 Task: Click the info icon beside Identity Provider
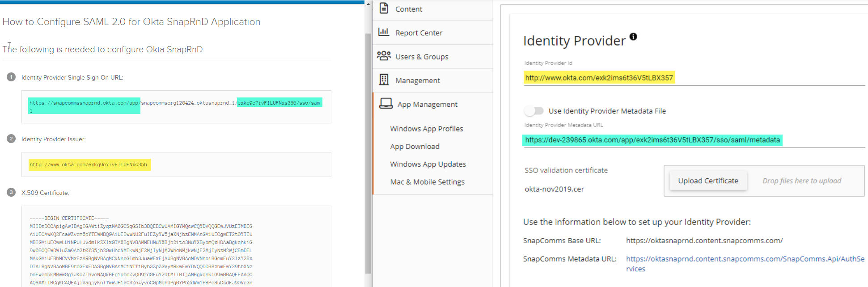tap(633, 37)
